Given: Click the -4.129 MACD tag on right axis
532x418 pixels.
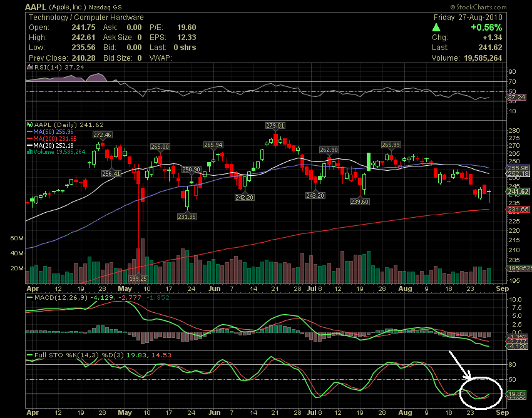Looking at the screenshot, I should 517,347.
